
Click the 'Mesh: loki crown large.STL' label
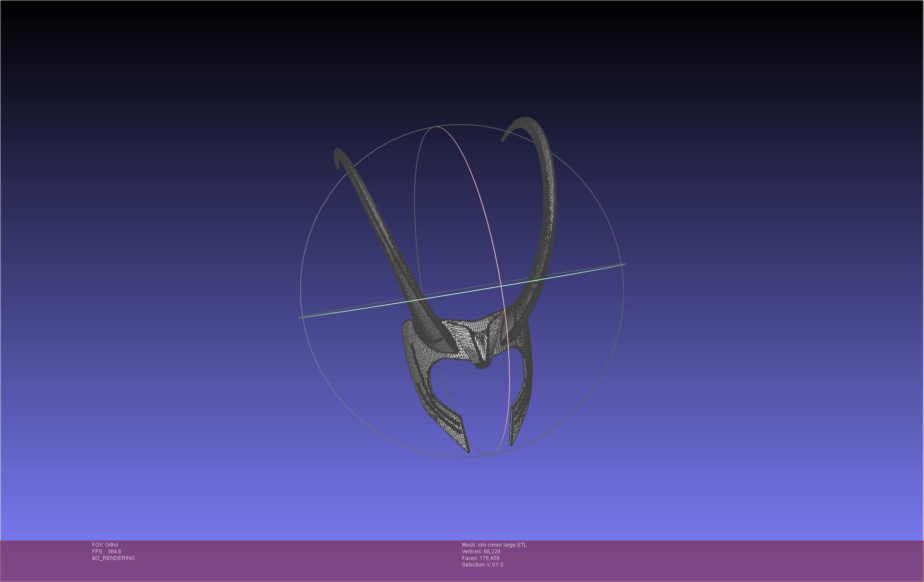pos(494,545)
